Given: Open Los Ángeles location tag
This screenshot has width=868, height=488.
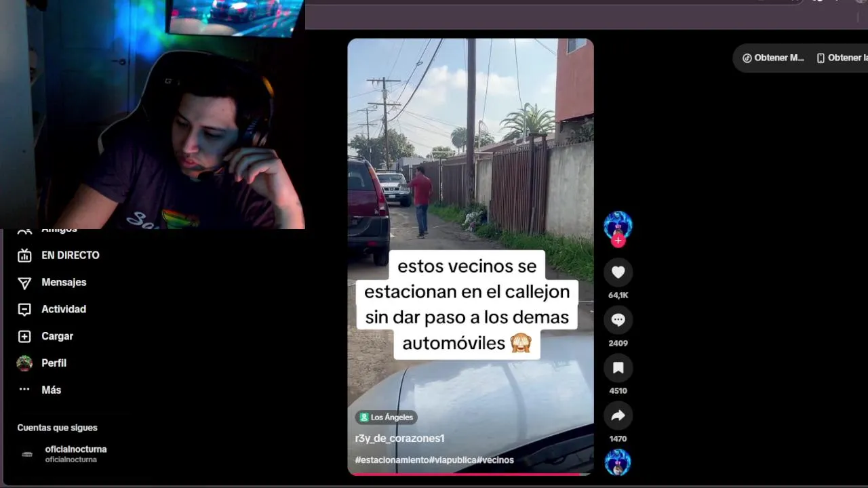Looking at the screenshot, I should coord(386,418).
